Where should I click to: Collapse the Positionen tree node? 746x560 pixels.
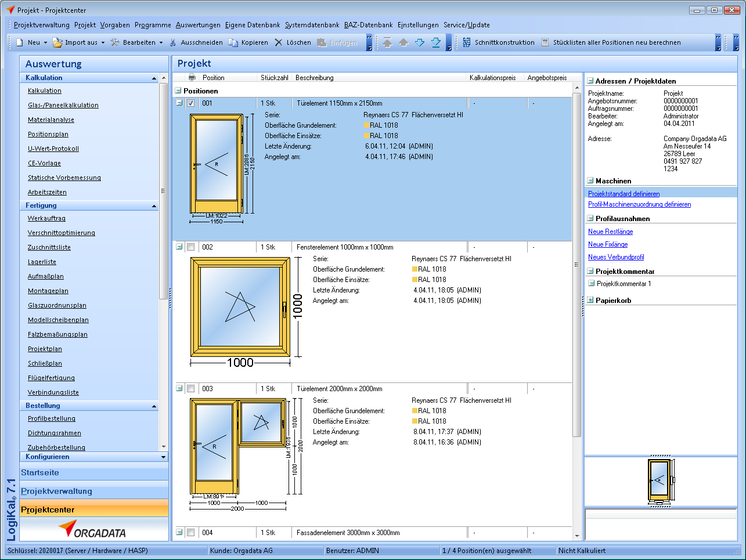coord(178,91)
